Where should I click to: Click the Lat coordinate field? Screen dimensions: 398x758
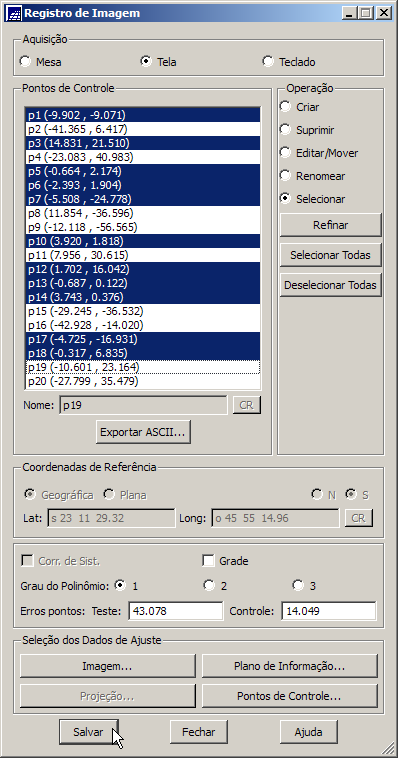point(111,518)
